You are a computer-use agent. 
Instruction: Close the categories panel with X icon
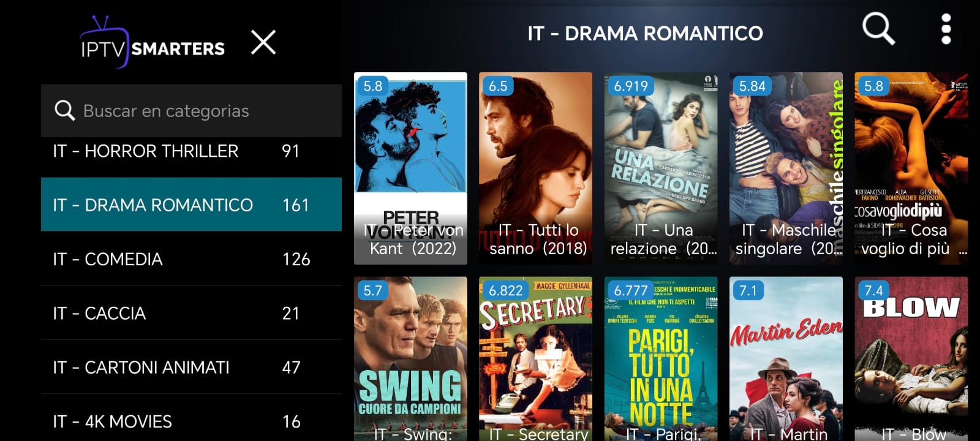click(x=263, y=42)
